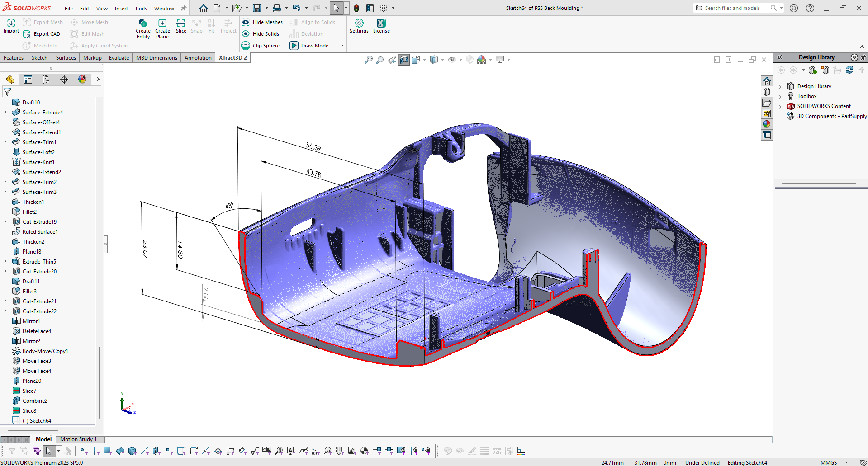
Task: Activate the Slice tool
Action: (x=180, y=26)
